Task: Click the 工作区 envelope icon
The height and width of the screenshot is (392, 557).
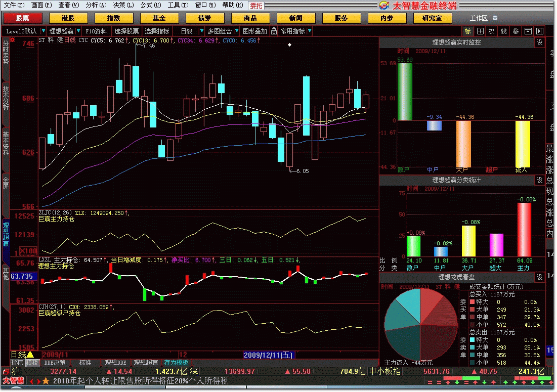Action: [495, 18]
